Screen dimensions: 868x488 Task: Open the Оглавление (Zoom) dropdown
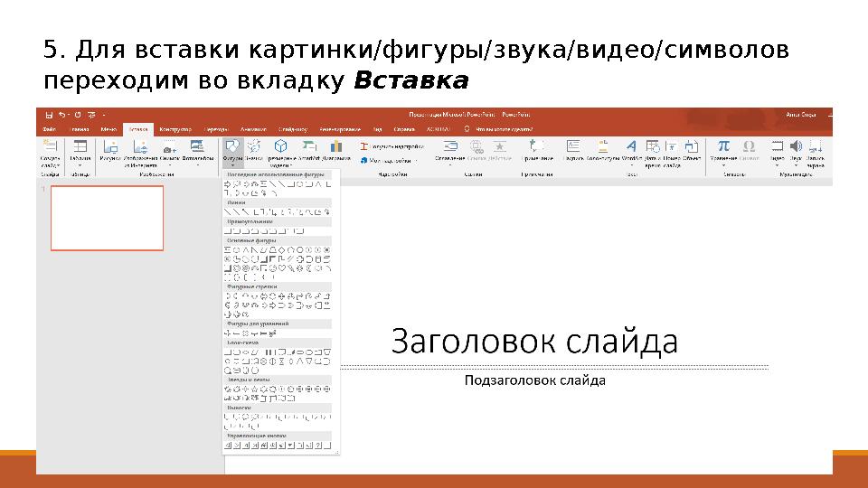449,165
